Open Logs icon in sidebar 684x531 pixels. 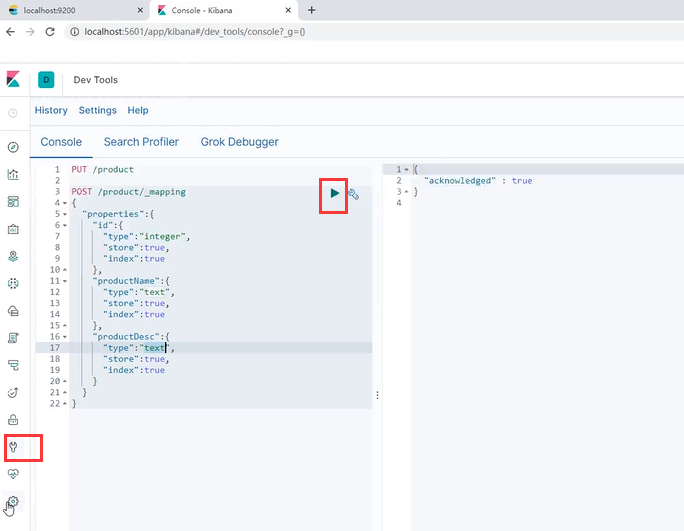point(13,338)
